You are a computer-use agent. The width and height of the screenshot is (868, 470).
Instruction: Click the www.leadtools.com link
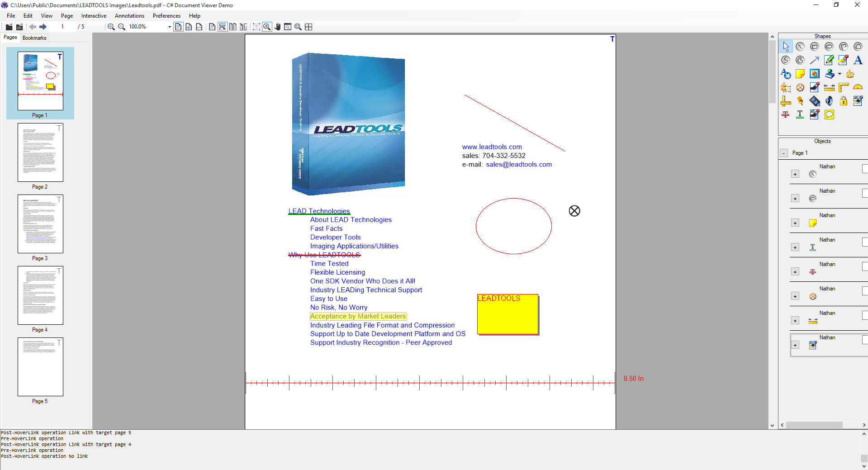coord(492,147)
